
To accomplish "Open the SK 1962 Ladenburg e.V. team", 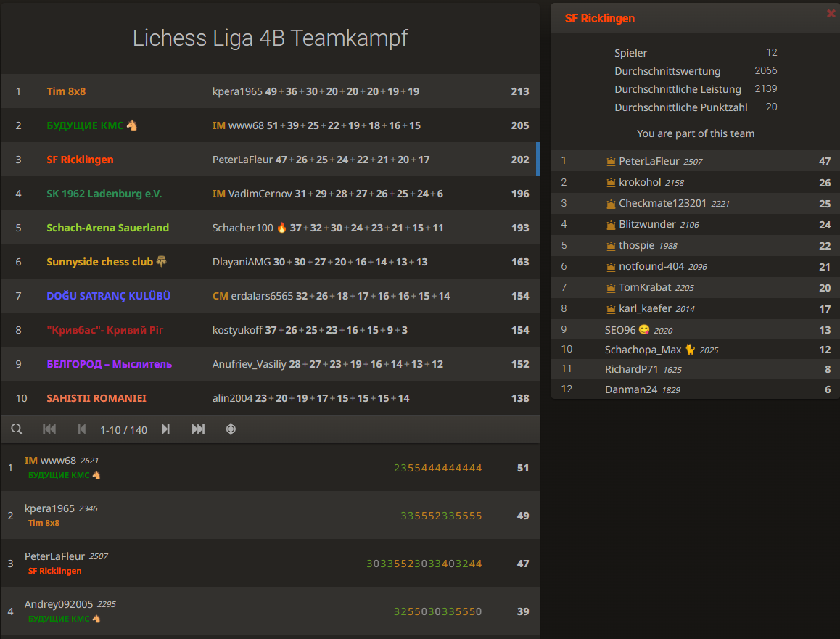I will 106,194.
